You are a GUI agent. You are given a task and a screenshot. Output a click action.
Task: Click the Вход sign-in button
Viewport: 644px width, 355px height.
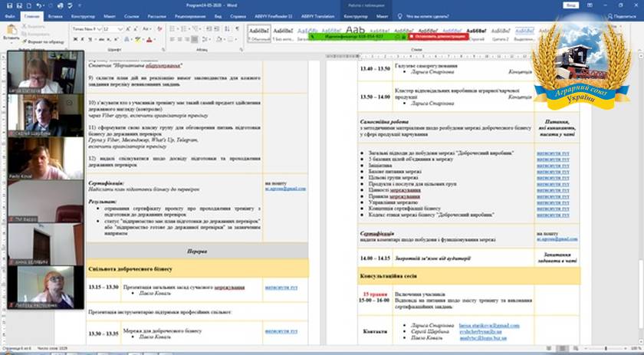pos(571,5)
